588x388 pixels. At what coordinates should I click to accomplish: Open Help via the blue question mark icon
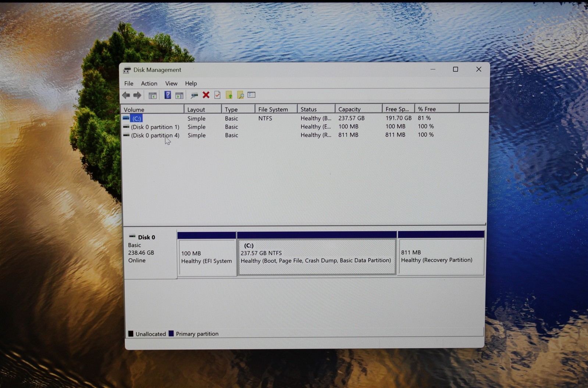(x=168, y=95)
